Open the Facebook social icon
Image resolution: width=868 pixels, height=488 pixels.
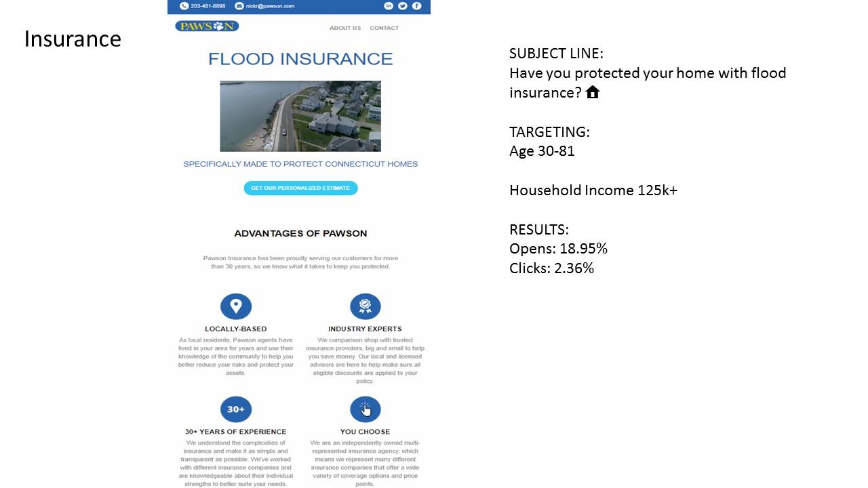coord(416,6)
